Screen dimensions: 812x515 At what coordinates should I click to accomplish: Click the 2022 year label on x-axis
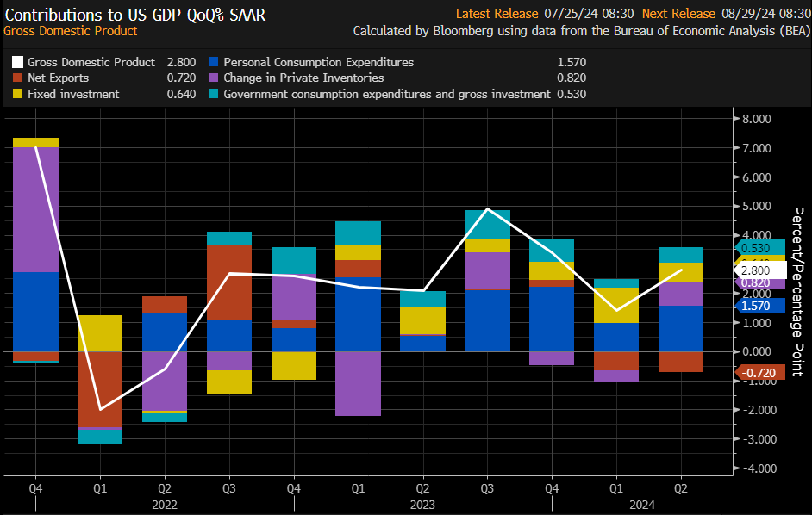point(164,504)
